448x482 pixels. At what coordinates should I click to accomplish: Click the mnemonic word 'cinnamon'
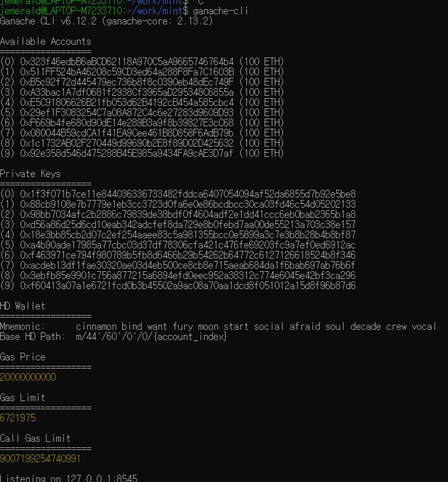[96, 326]
